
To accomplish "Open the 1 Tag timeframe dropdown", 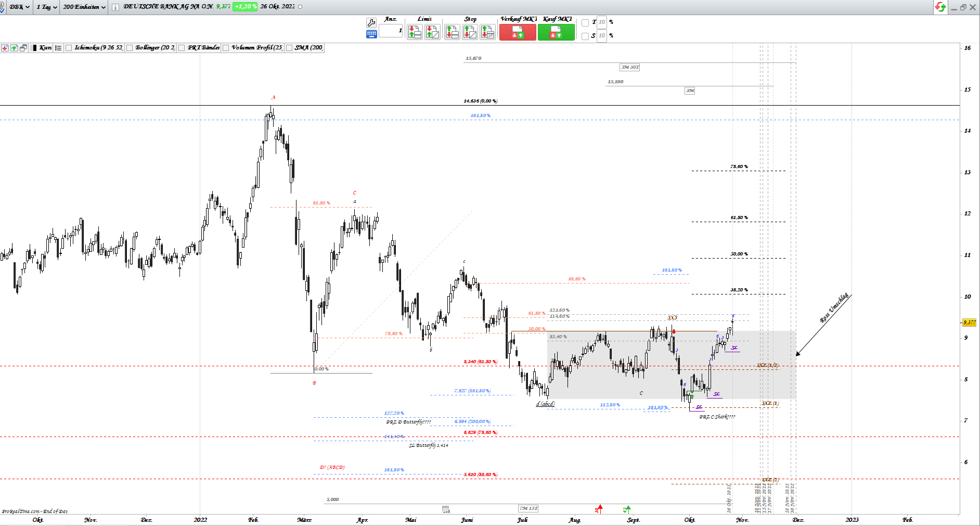I will pos(47,7).
